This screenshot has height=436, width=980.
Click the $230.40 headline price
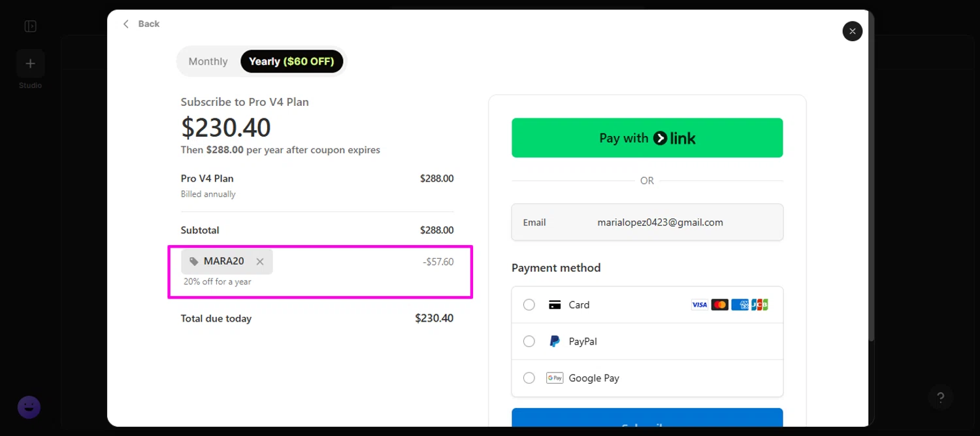[225, 127]
